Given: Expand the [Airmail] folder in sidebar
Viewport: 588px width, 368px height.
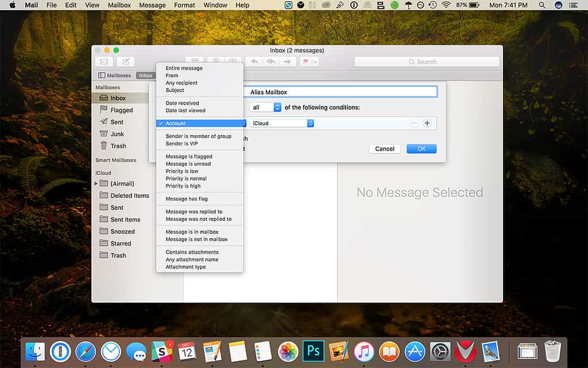Looking at the screenshot, I should 96,183.
